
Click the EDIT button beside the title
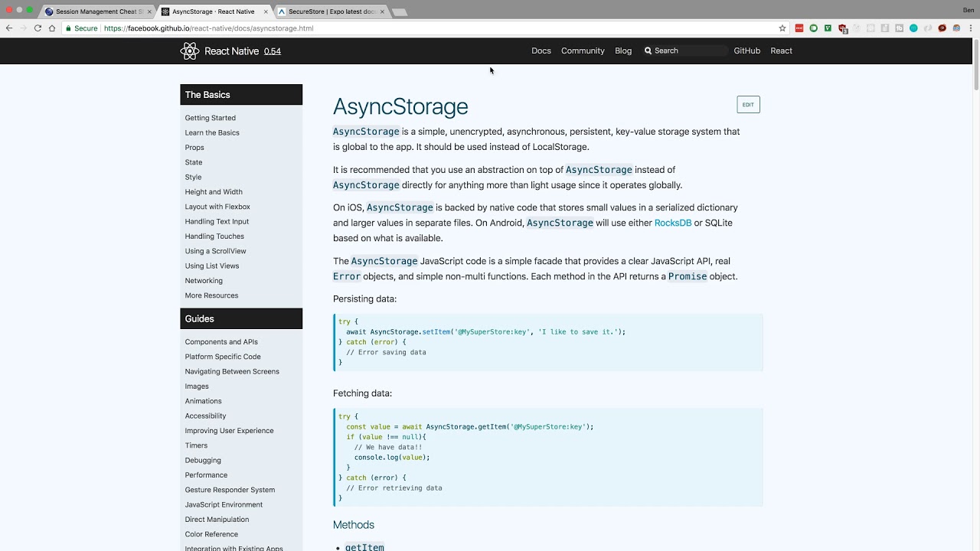pos(748,104)
